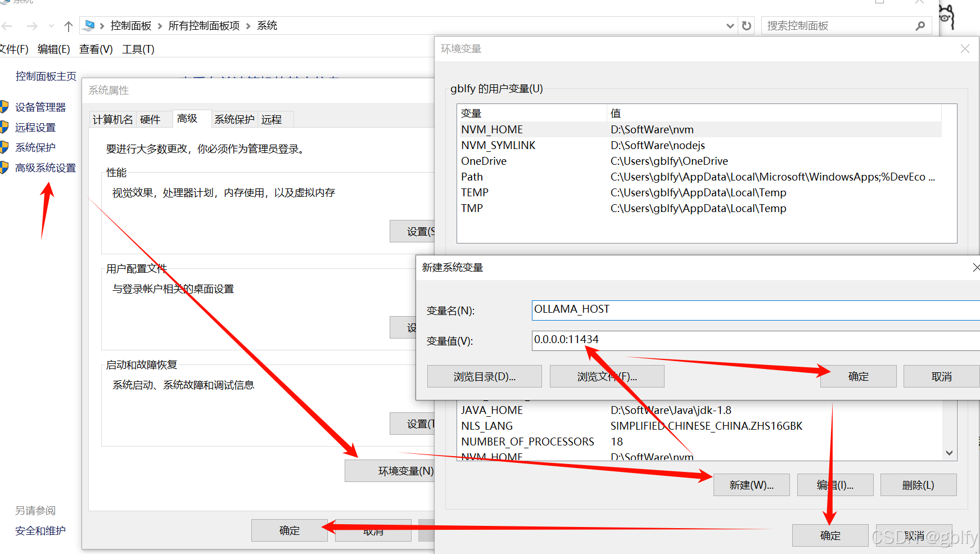Viewport: 980px width, 554px height.
Task: Open 设置 button under 启动和故障恢复
Action: (413, 424)
